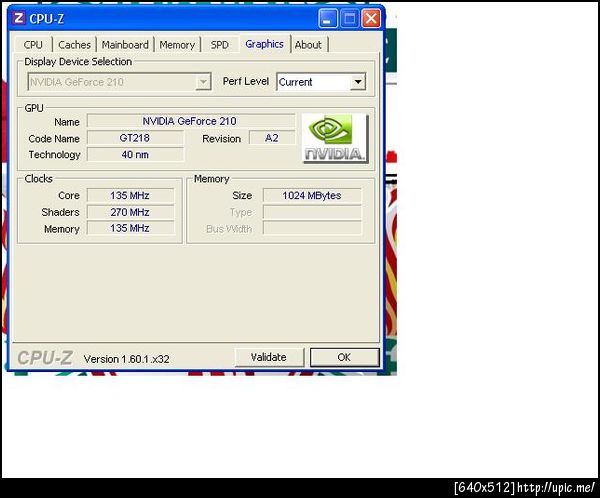Open the Memory tab
600x498 pixels.
point(177,45)
